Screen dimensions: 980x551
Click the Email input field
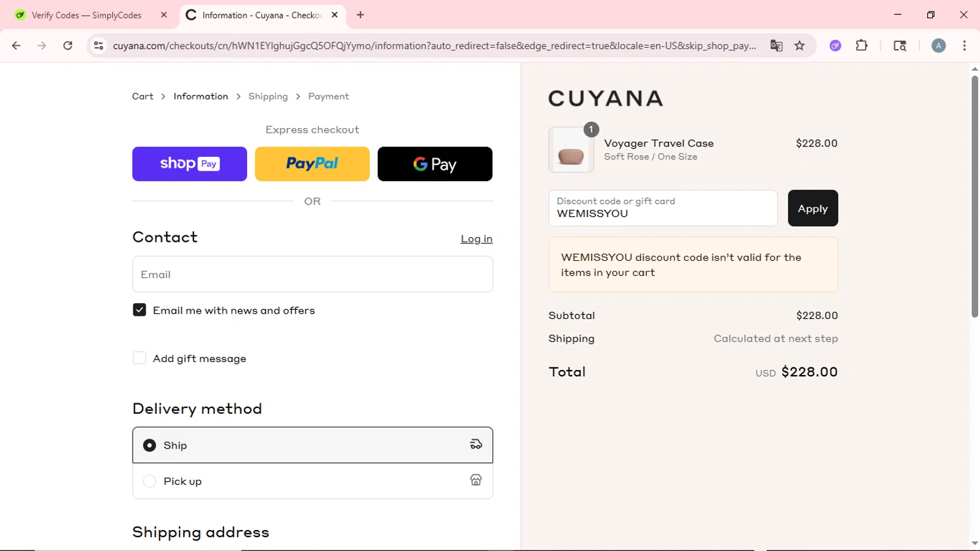[x=312, y=274]
